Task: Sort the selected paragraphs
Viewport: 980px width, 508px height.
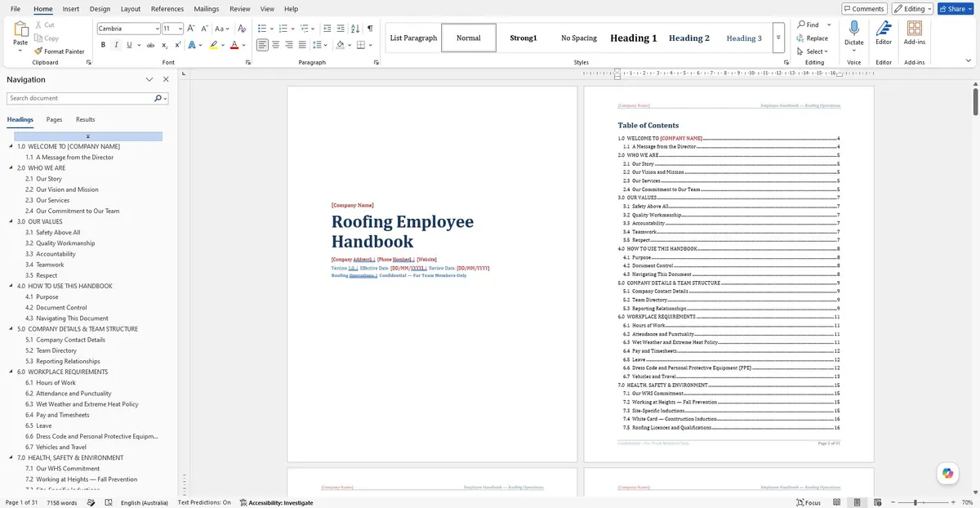Action: click(x=354, y=28)
